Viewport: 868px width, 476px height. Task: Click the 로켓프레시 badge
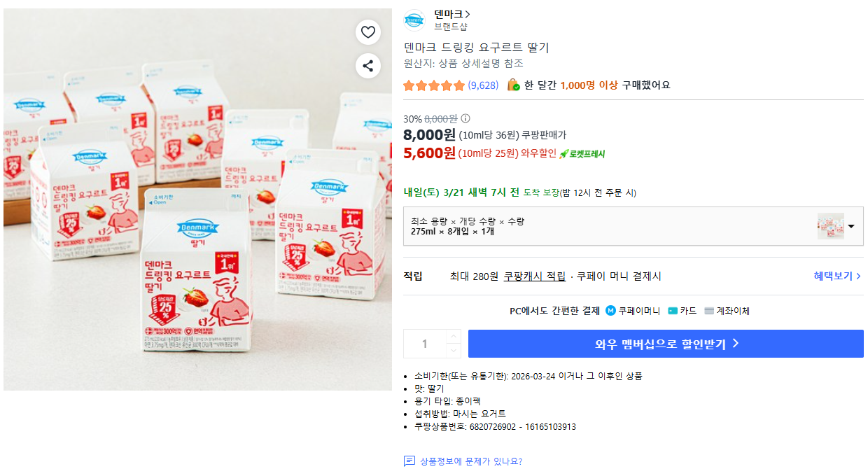click(582, 154)
